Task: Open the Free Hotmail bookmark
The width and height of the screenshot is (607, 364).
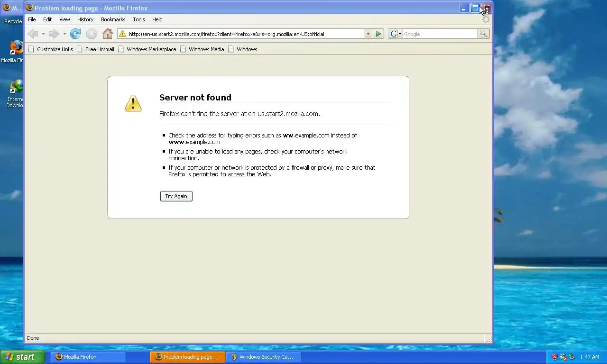Action: click(x=95, y=49)
